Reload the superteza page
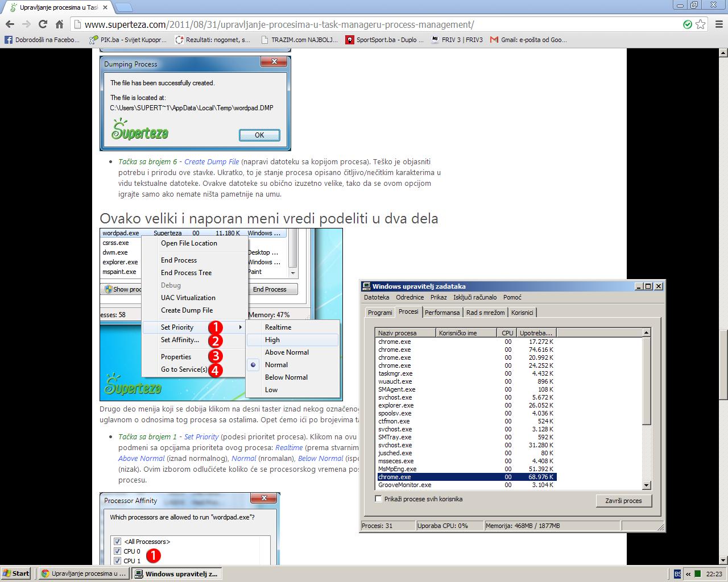The width and height of the screenshot is (728, 582). (43, 24)
